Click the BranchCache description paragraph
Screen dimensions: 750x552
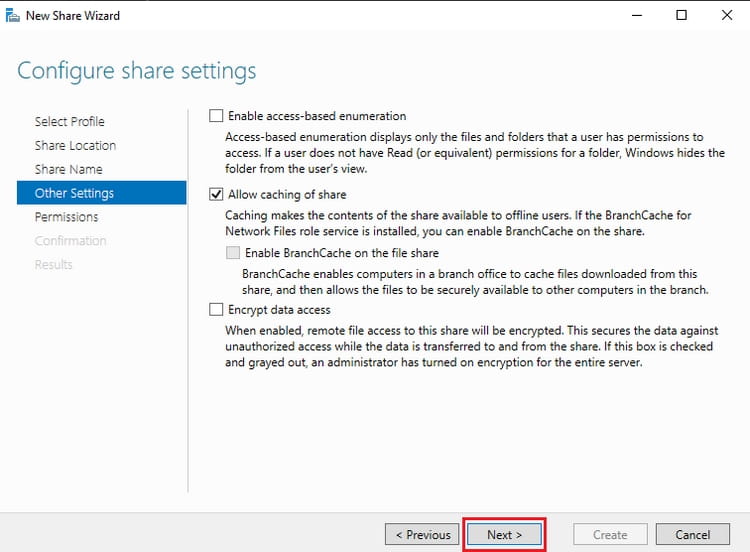tap(475, 282)
